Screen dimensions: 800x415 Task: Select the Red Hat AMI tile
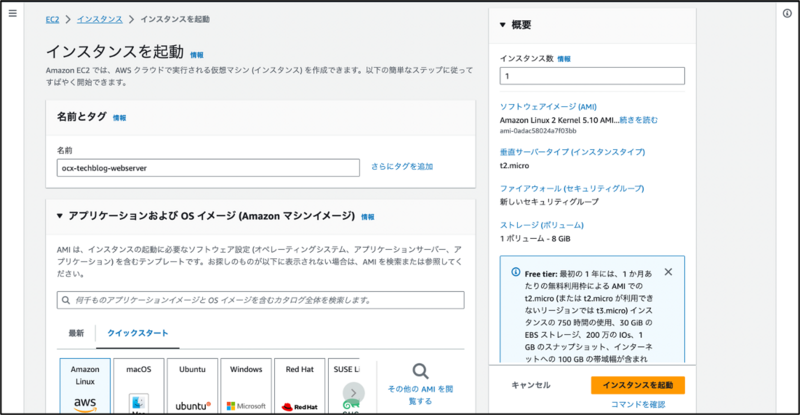click(299, 386)
